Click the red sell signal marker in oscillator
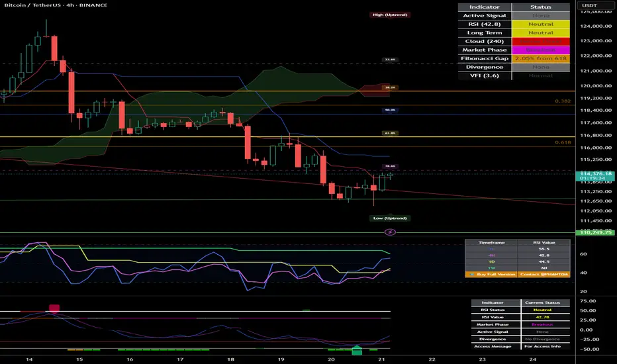The image size is (617, 364). (x=54, y=308)
